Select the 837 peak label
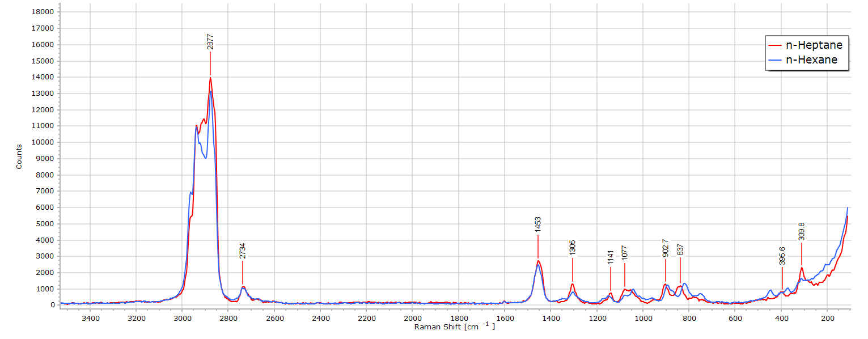 (680, 251)
